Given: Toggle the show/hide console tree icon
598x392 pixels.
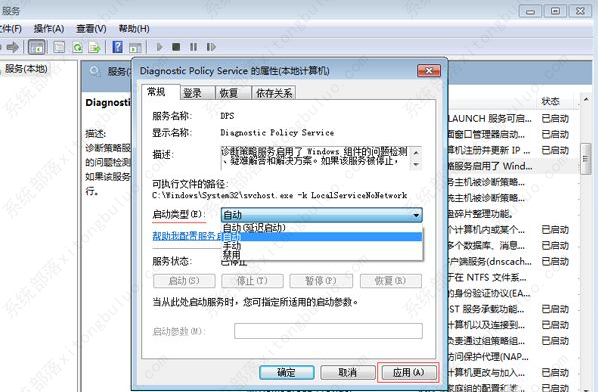Looking at the screenshot, I should point(37,47).
